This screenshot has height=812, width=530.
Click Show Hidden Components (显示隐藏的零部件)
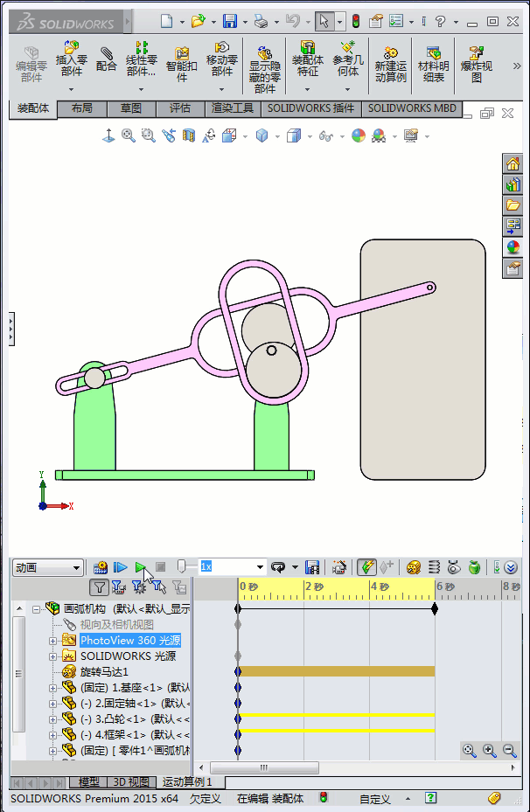(x=265, y=69)
